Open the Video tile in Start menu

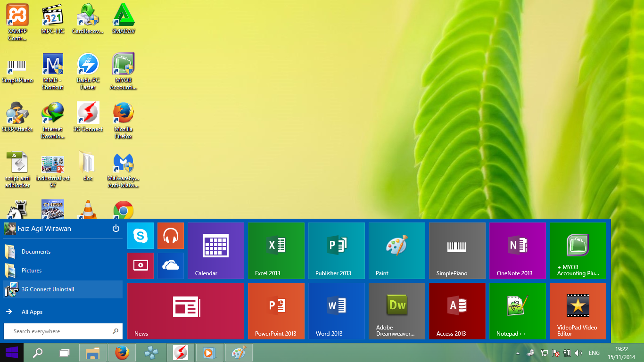click(140, 265)
